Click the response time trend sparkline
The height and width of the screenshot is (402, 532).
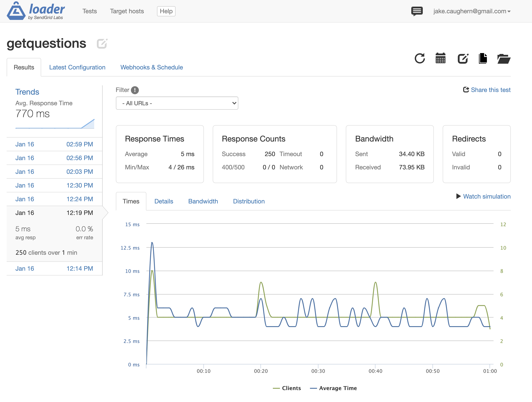(x=55, y=124)
